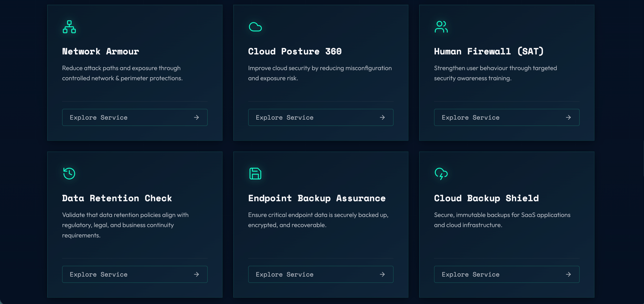Click the Network Armour hierarchy icon
Viewport: 644px width, 304px height.
coord(69,27)
